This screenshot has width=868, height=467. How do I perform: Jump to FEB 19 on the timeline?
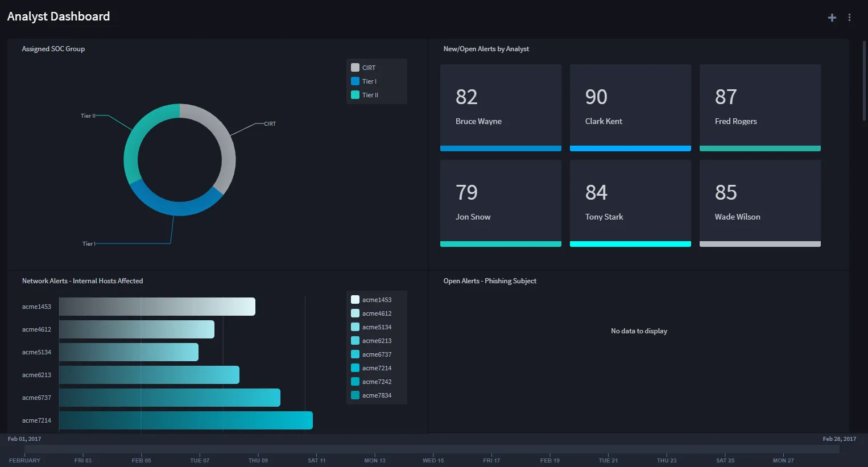click(550, 460)
